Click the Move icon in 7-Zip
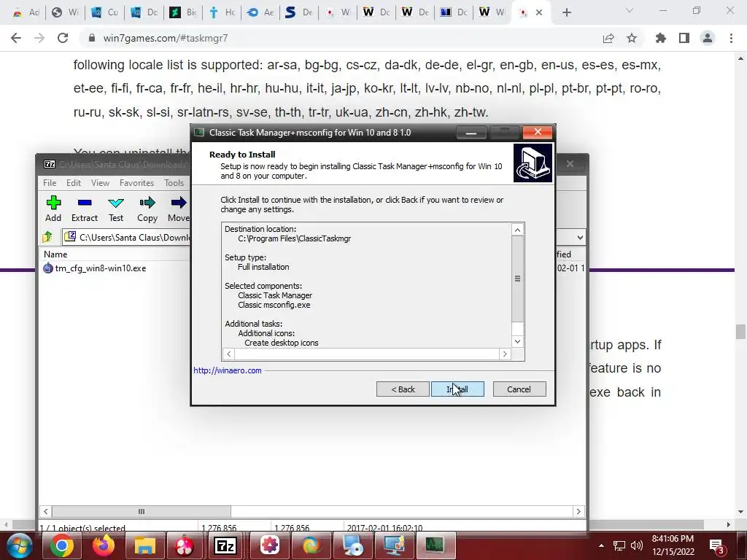 click(179, 209)
